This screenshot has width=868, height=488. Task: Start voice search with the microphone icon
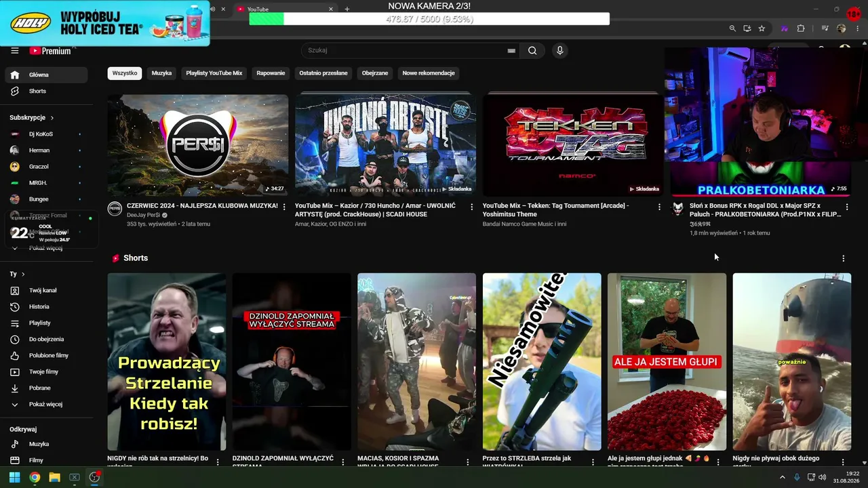coord(559,51)
